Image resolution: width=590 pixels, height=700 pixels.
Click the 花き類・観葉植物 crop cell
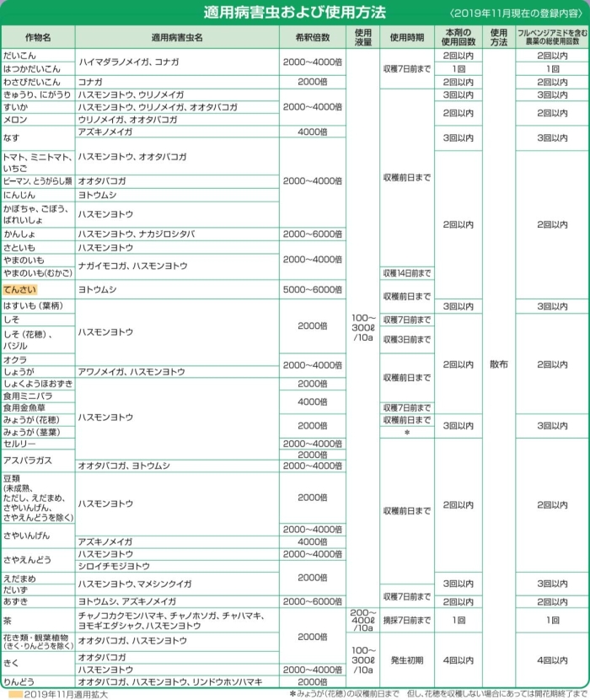38,642
